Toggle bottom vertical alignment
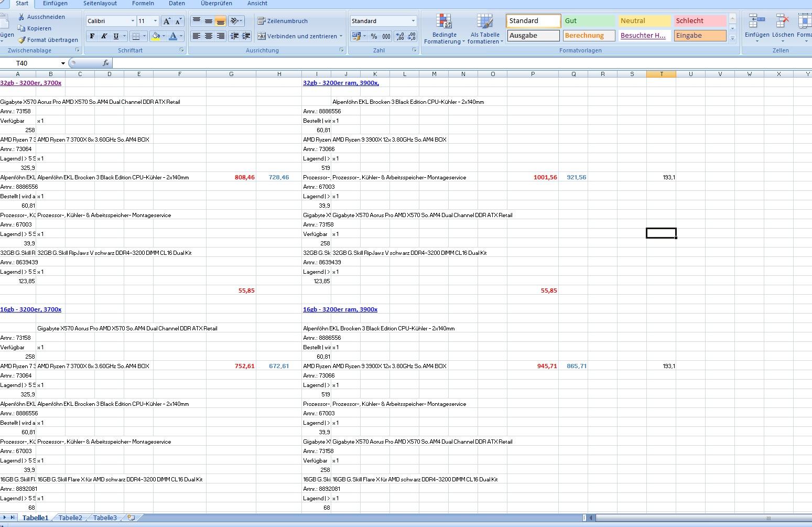Viewport: 812px width, 527px height. pyautogui.click(x=221, y=21)
